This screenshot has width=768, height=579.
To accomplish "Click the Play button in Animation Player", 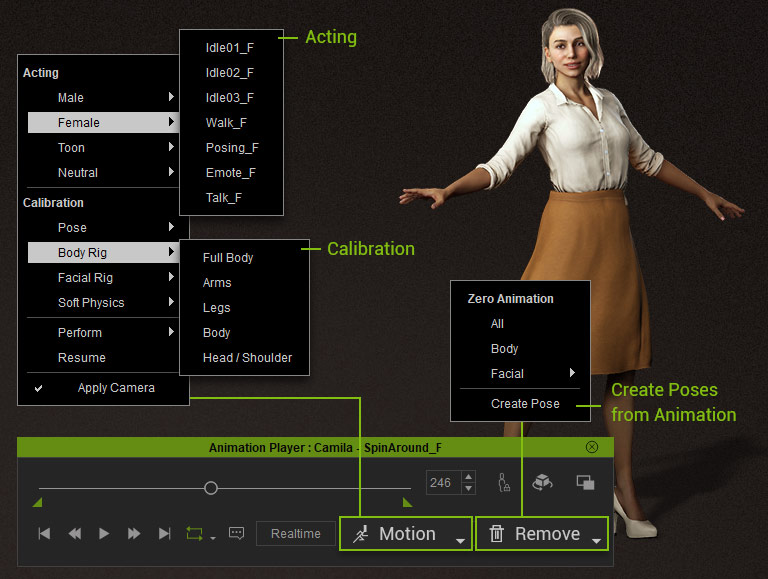I will (104, 534).
